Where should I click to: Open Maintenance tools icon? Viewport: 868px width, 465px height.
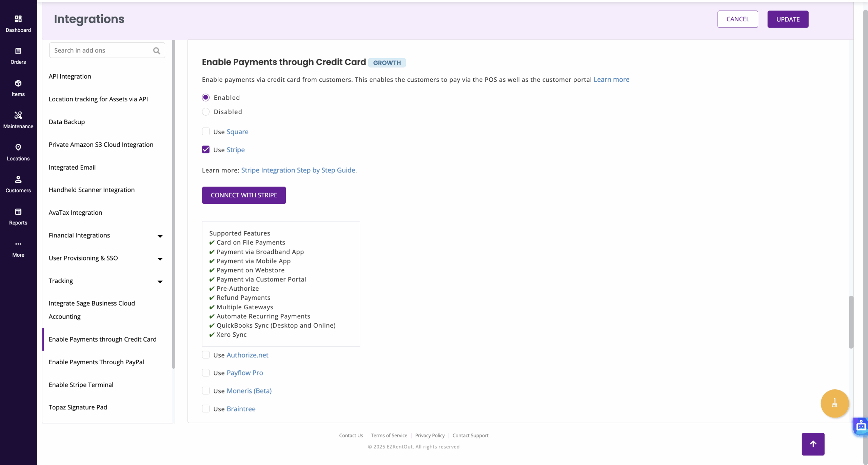pos(18,115)
